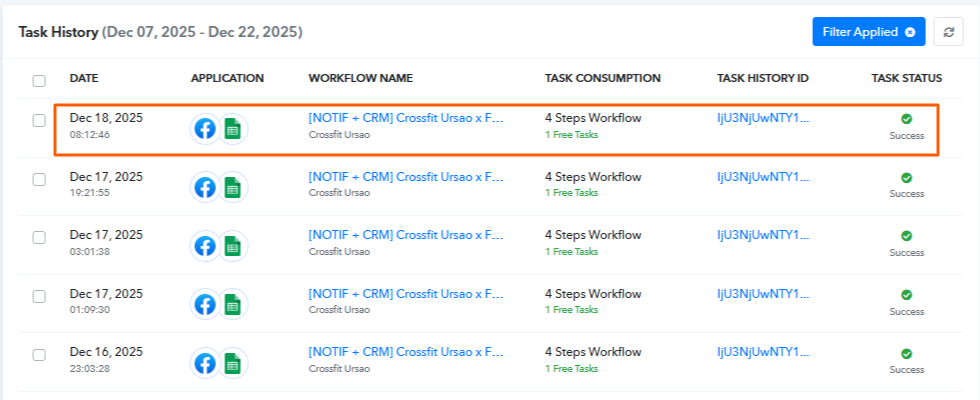Open task history ID link for 19:21:55 row
This screenshot has width=980, height=400.
[x=763, y=177]
